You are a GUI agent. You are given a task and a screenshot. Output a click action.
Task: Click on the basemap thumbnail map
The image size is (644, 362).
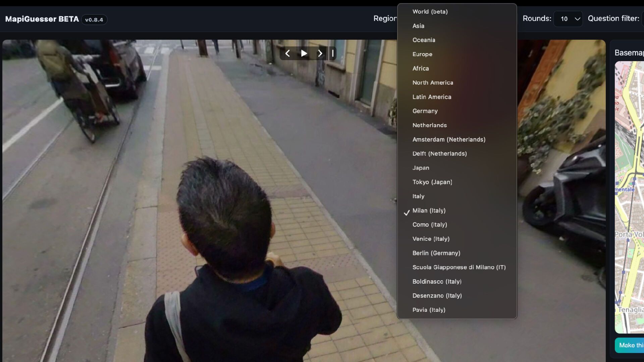[629, 197]
